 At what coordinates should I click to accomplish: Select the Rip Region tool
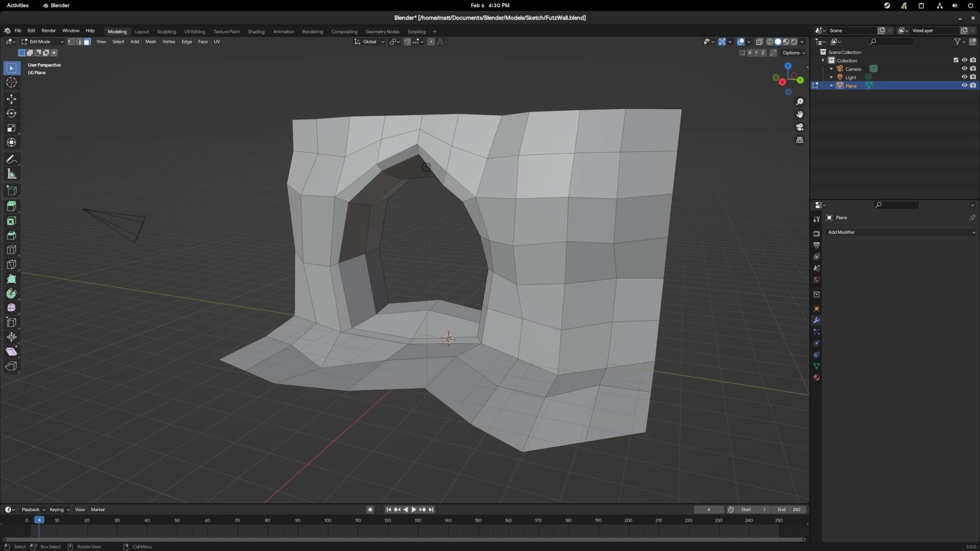(12, 366)
